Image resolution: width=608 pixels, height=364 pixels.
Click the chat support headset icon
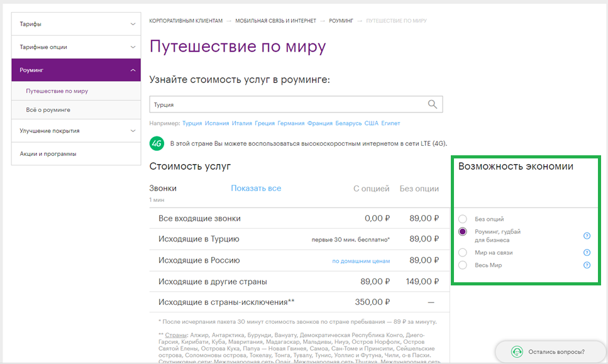[517, 351]
